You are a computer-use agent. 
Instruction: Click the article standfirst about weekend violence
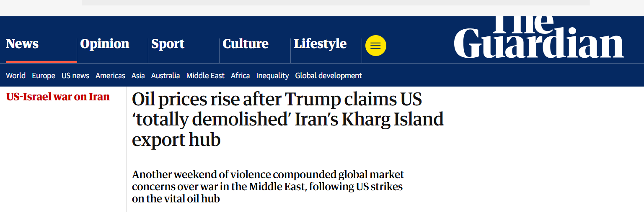click(x=268, y=186)
